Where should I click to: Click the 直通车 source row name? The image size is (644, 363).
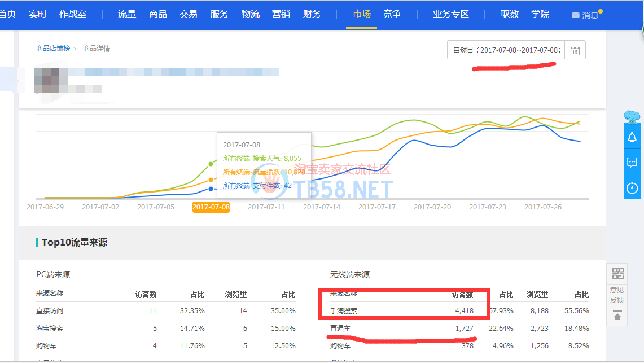pos(340,328)
